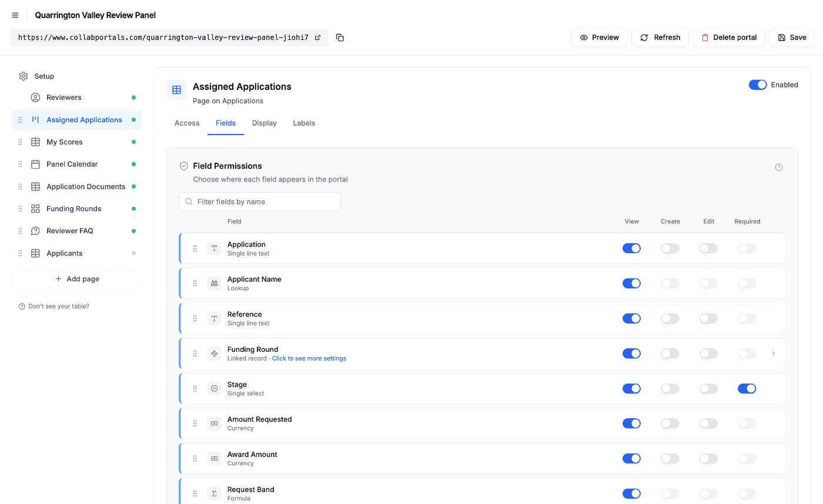Click the Funding Rounds grid icon
Image resolution: width=823 pixels, height=504 pixels.
(36, 209)
